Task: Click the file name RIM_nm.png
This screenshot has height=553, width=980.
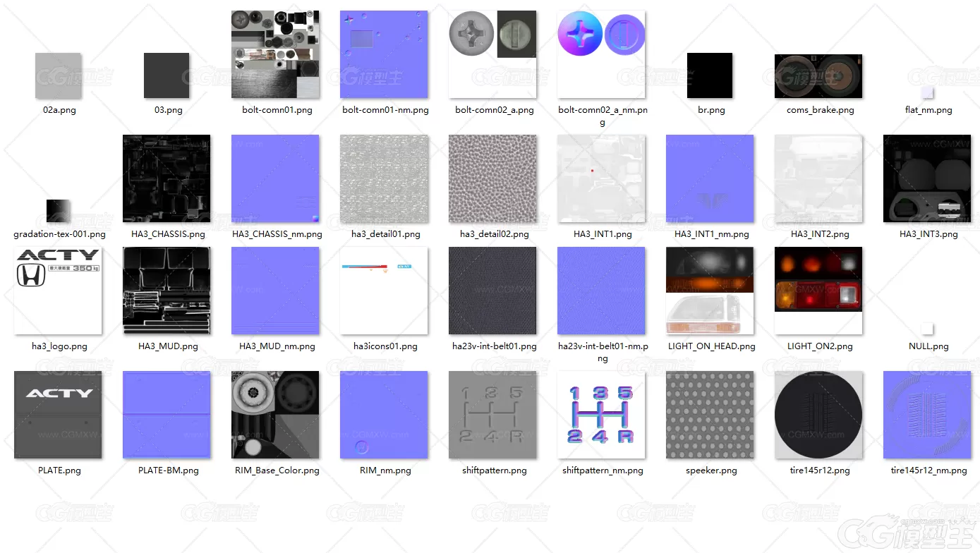Action: pos(385,470)
